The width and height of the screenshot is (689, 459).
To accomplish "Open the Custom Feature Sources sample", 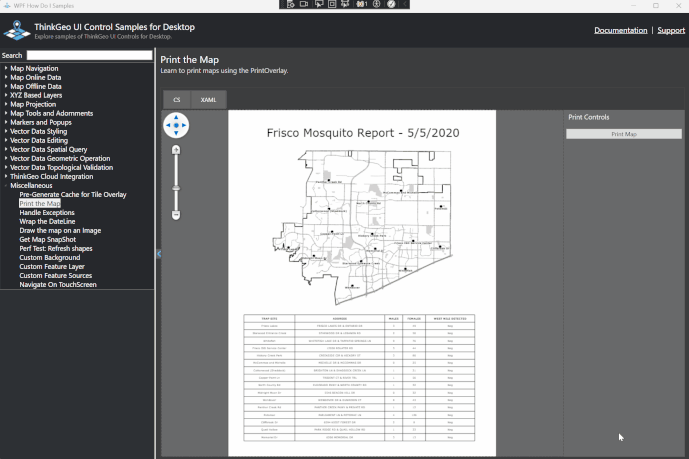I will tap(56, 275).
